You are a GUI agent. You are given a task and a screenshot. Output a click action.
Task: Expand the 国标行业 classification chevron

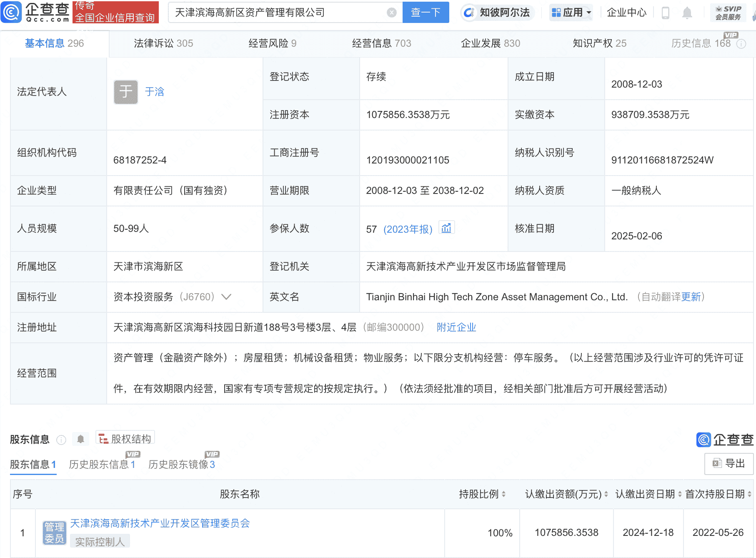[226, 297]
